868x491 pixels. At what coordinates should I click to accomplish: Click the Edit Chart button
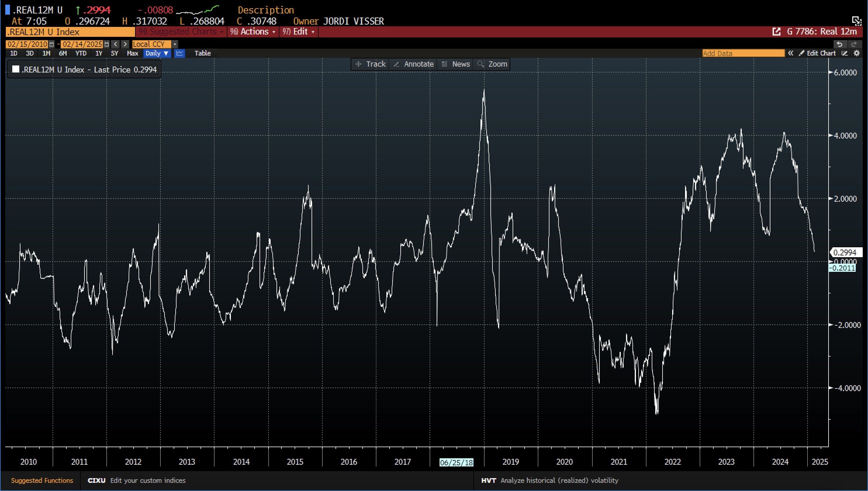817,53
